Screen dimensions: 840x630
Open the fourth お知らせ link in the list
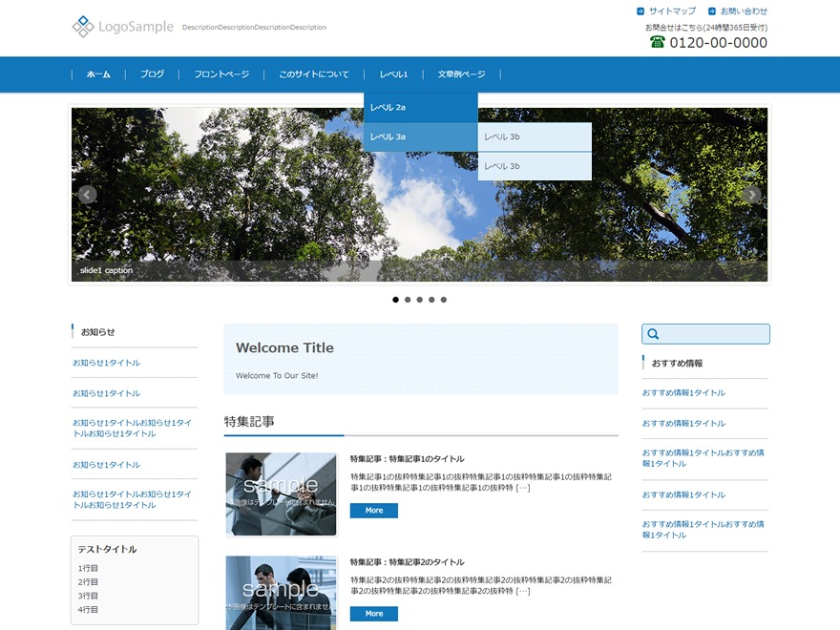107,465
